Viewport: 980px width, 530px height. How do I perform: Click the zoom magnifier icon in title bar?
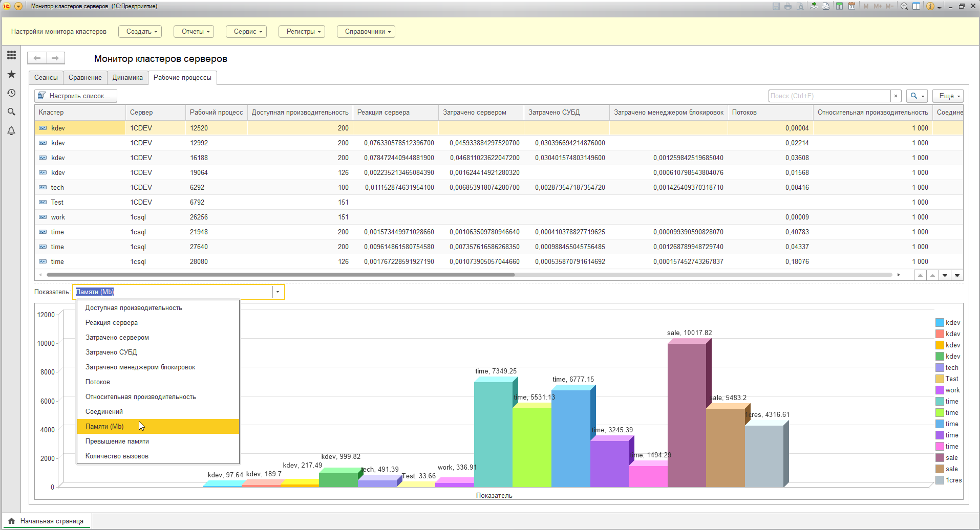click(x=904, y=6)
